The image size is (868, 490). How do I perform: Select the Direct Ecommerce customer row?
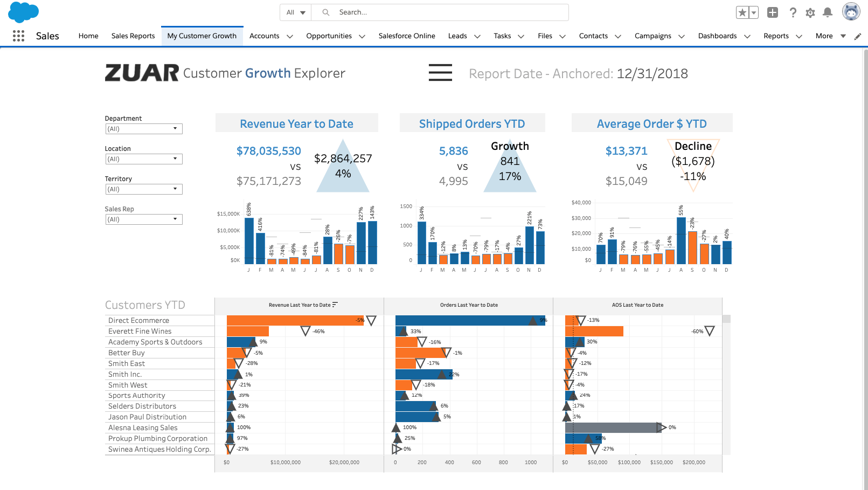(x=159, y=320)
